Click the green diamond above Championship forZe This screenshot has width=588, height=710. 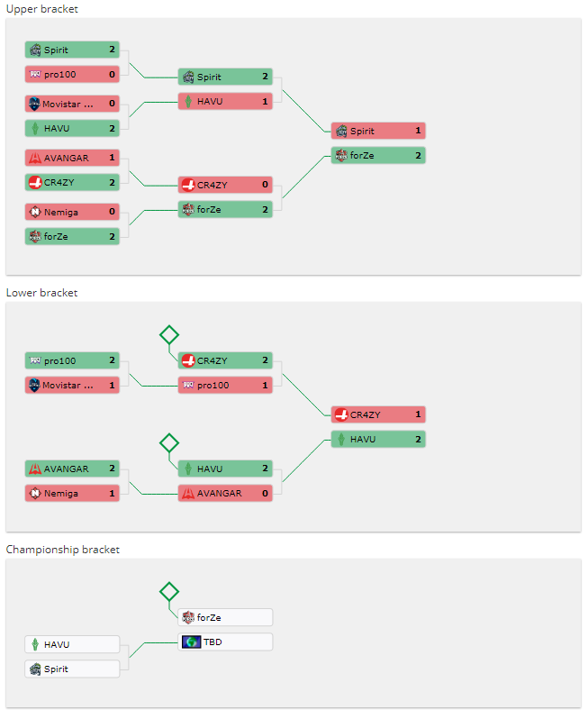(x=169, y=591)
